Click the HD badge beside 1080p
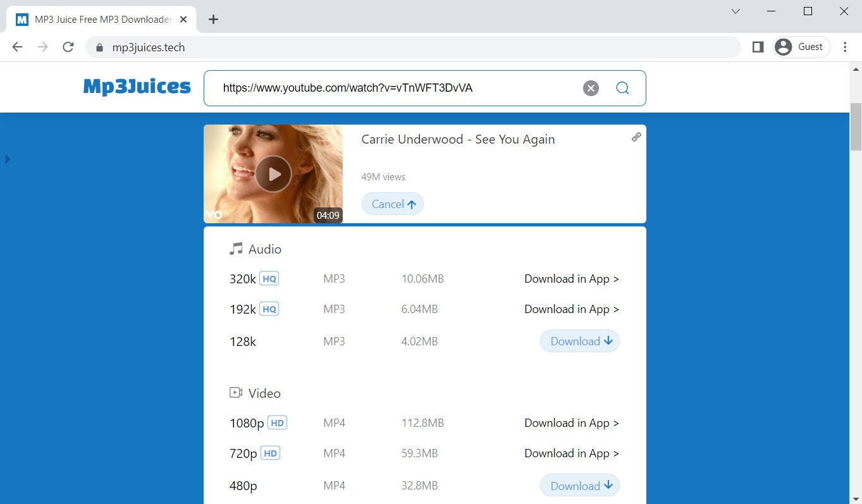Image resolution: width=862 pixels, height=504 pixels. (277, 422)
